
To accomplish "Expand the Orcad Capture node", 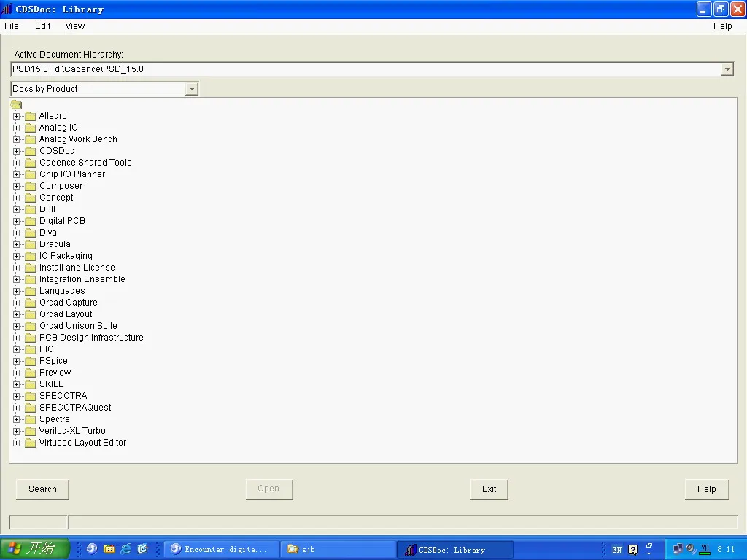I will coord(16,303).
